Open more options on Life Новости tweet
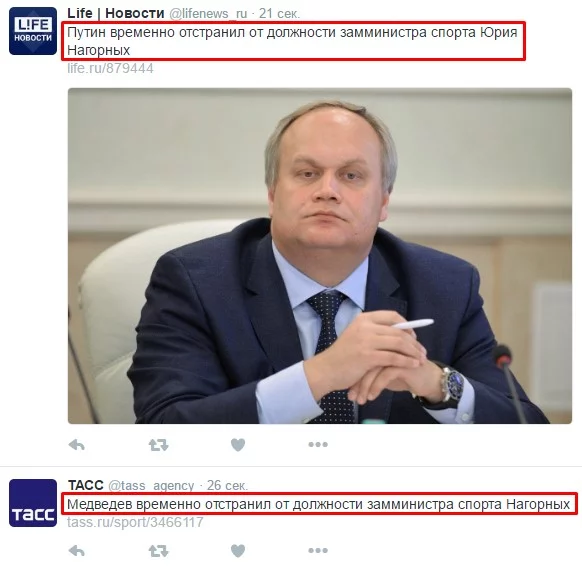Image resolution: width=582 pixels, height=570 pixels. pyautogui.click(x=318, y=445)
